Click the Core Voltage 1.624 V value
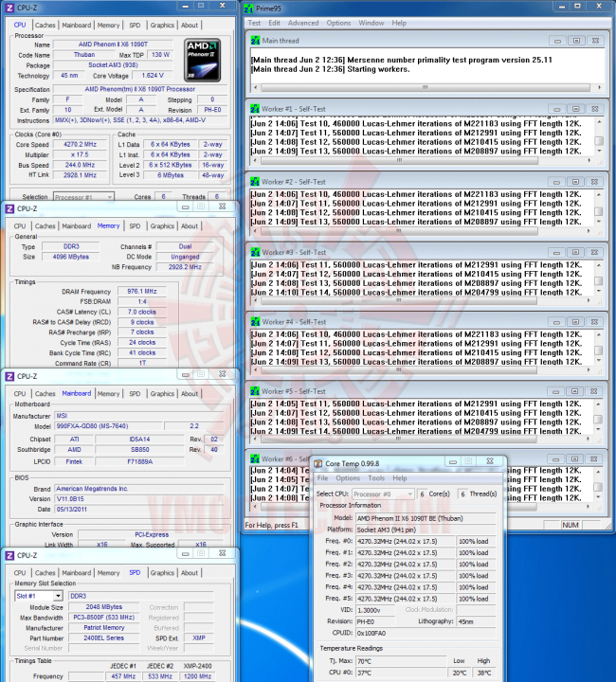This screenshot has height=682, width=616. click(153, 76)
